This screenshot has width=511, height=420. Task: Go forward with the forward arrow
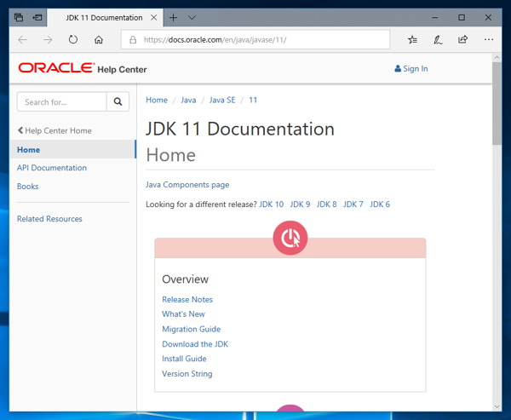48,40
